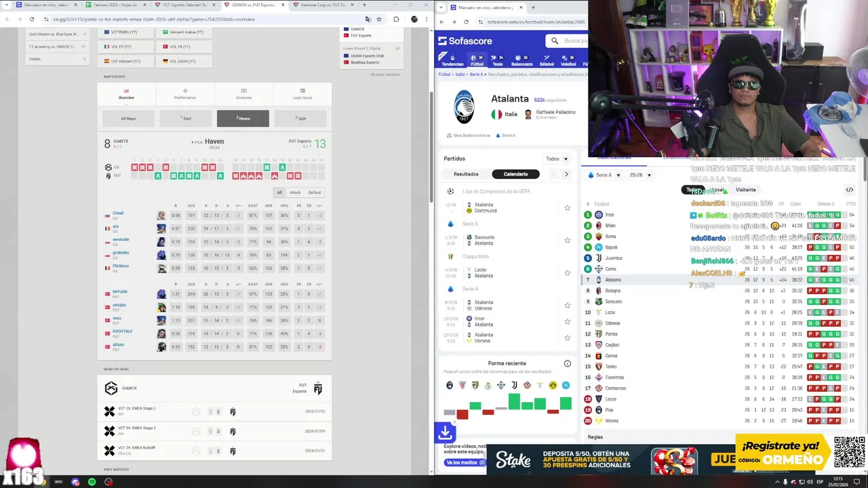The image size is (868, 488).
Task: Open Serie A league dropdown in standings
Action: 604,175
